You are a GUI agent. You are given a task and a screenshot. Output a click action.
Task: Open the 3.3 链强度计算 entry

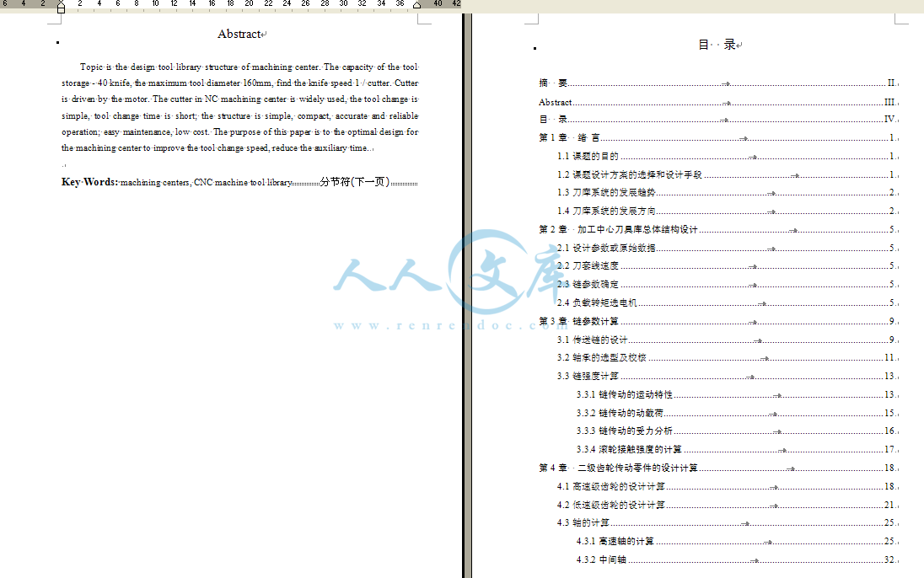click(x=727, y=376)
